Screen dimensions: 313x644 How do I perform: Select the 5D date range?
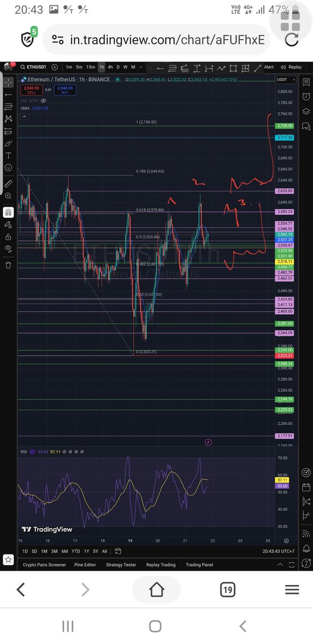point(35,551)
